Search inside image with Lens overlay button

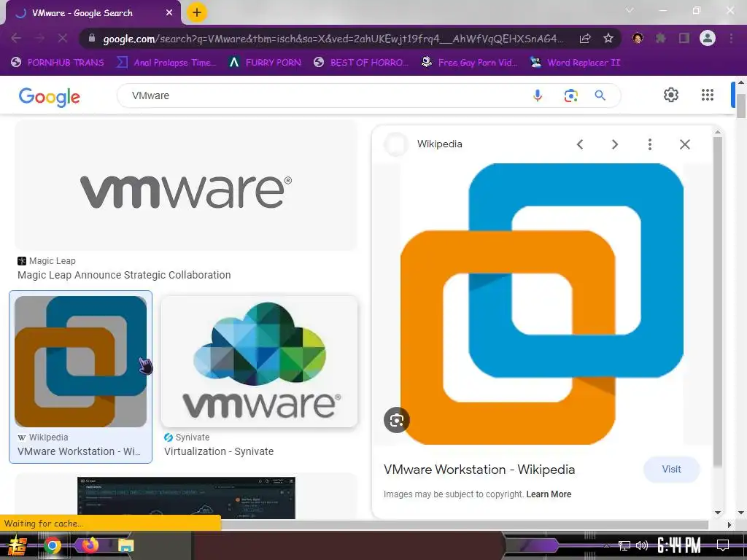(x=396, y=420)
